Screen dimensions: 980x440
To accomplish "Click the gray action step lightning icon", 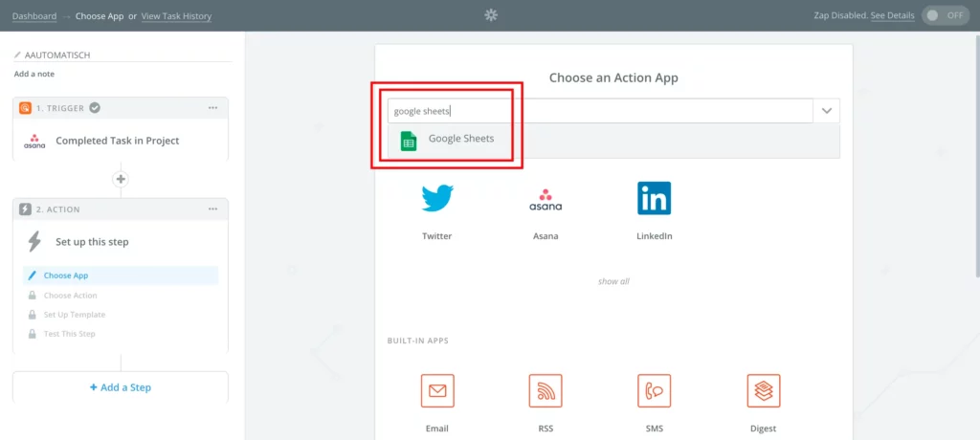I will tap(25, 209).
